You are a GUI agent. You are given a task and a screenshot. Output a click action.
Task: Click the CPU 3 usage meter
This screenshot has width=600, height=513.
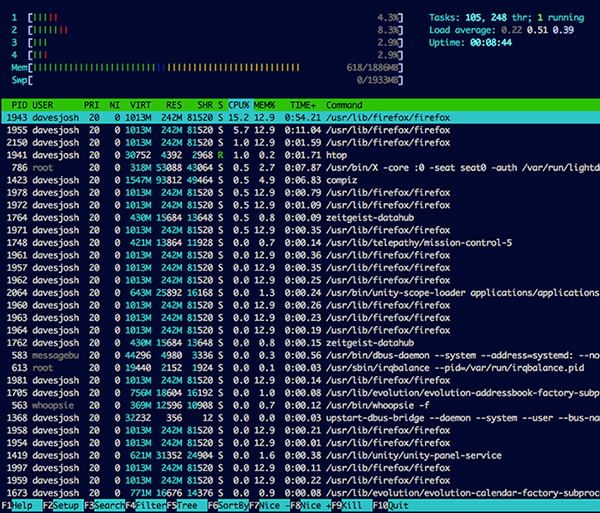tap(207, 42)
